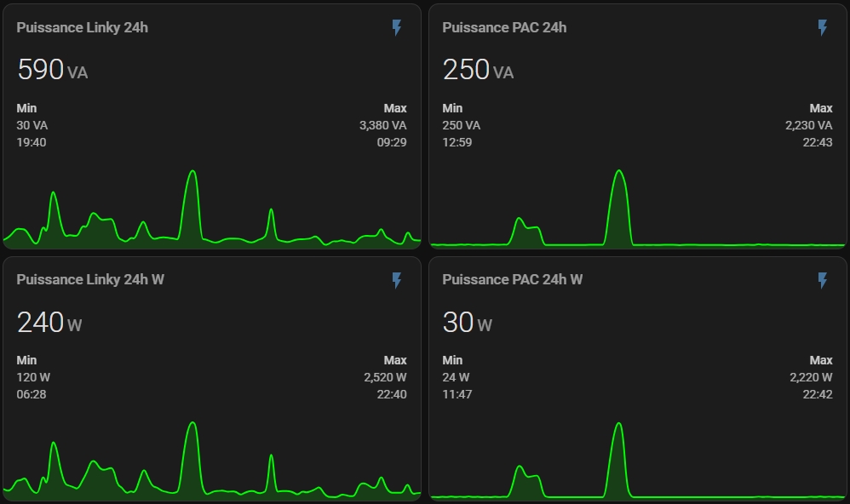
Task: Click the Max 2,230 VA statistic
Action: point(809,125)
